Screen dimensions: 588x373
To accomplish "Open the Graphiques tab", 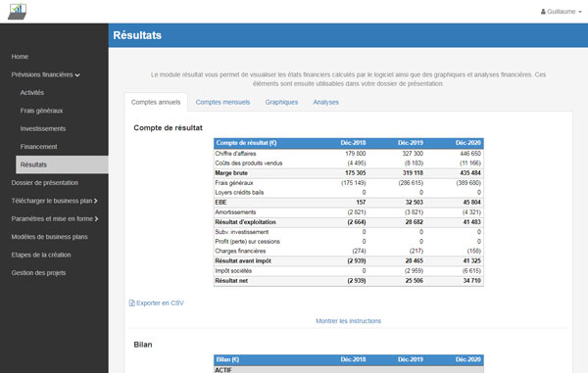I will (x=281, y=102).
